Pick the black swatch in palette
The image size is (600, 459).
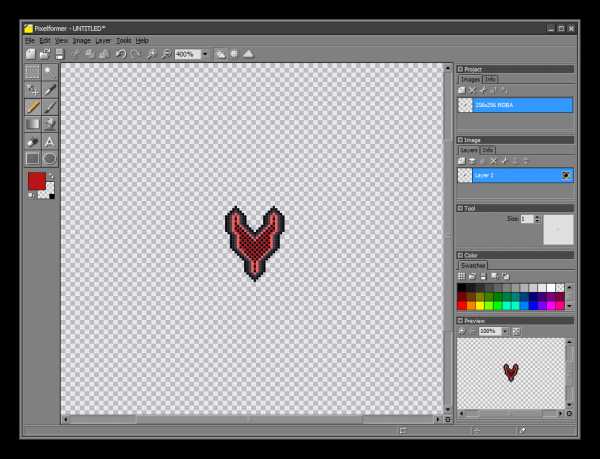[462, 288]
